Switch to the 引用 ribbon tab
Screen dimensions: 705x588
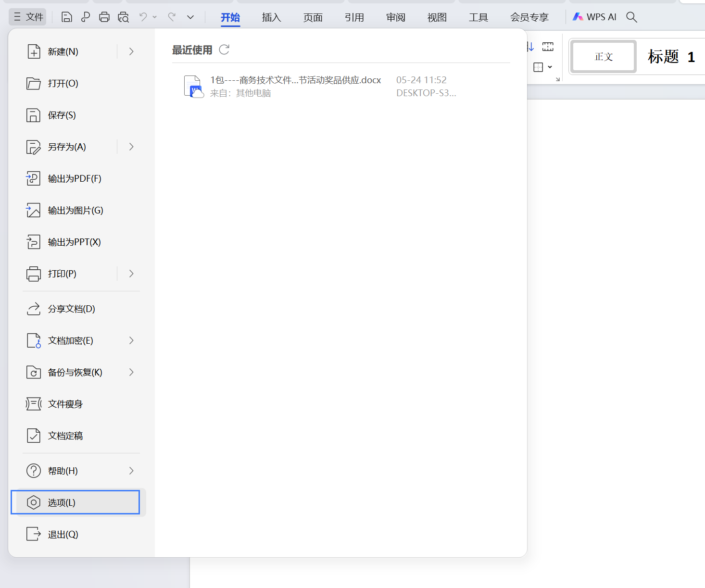(x=354, y=17)
